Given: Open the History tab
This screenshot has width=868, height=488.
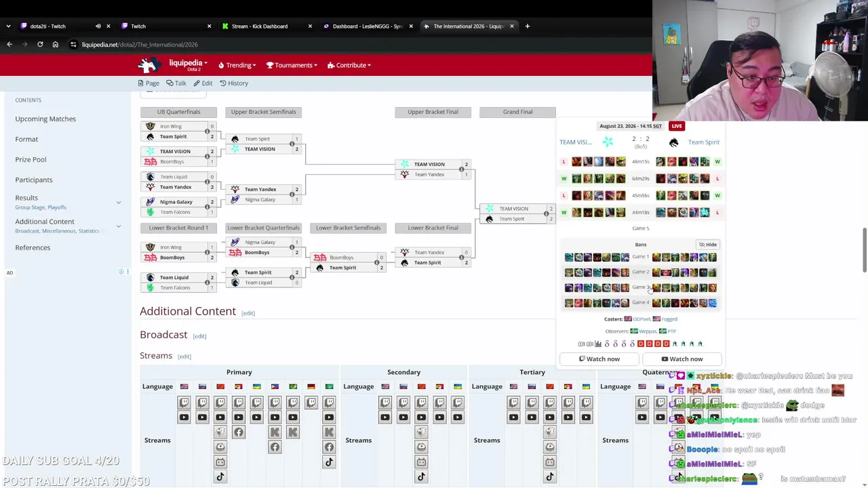Looking at the screenshot, I should tap(234, 83).
